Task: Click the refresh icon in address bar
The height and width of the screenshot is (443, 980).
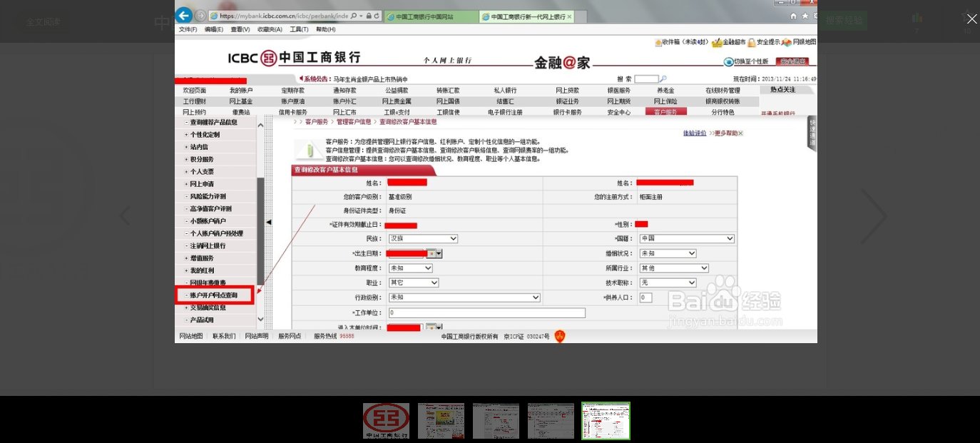Action: coord(377,16)
